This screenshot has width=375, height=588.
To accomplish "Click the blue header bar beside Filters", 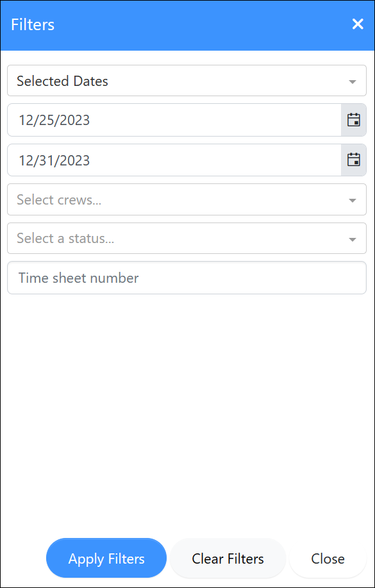I will click(203, 25).
